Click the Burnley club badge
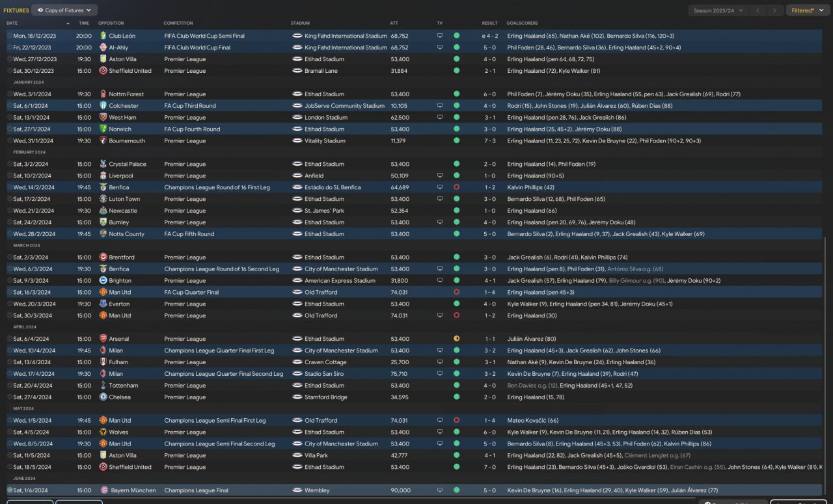Image resolution: width=833 pixels, height=504 pixels. pyautogui.click(x=103, y=222)
